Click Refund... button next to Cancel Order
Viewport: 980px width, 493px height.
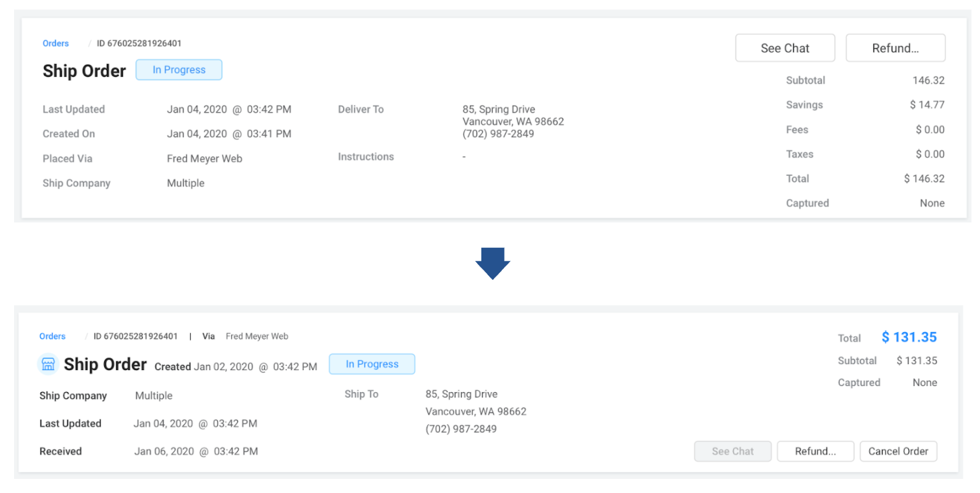coord(815,452)
